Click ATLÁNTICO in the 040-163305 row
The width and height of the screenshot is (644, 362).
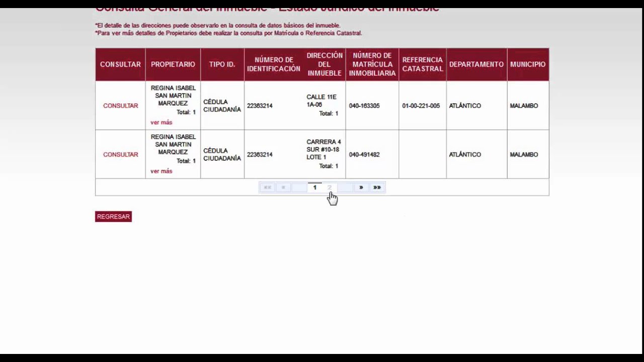coord(465,106)
